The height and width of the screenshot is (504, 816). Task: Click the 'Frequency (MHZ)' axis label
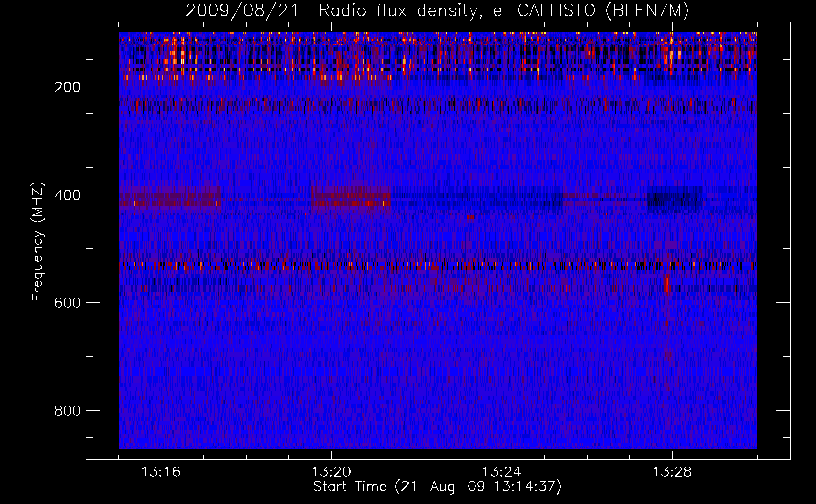coord(37,241)
